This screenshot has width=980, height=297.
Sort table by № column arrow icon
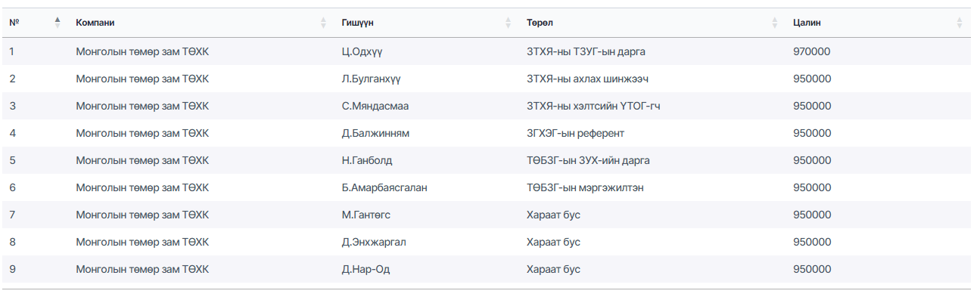coord(58,23)
